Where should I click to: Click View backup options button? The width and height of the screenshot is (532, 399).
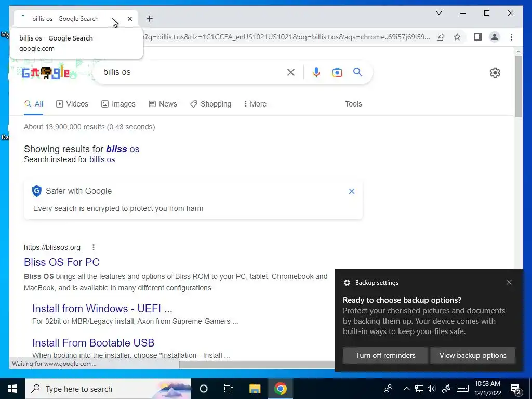tap(473, 355)
